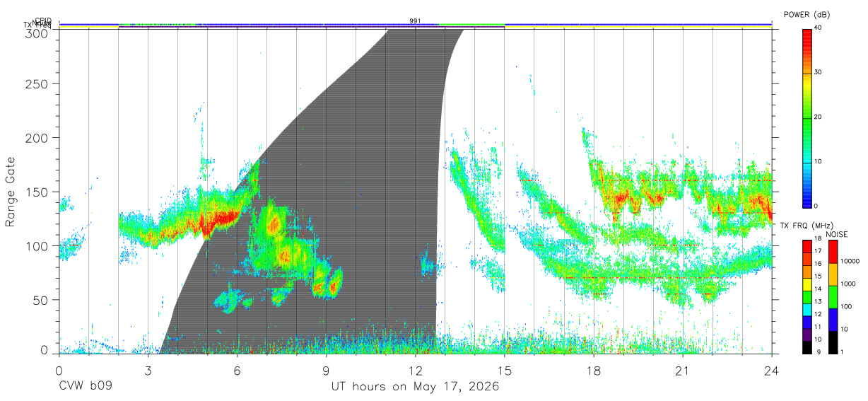Click the 'CVW b09' radar beam label
868x401 pixels.
pyautogui.click(x=85, y=387)
